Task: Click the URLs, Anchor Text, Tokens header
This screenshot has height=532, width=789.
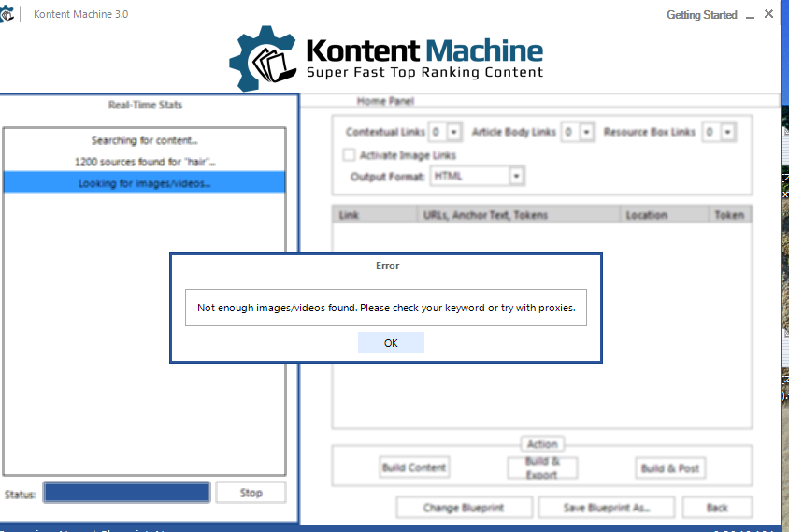Action: 518,215
